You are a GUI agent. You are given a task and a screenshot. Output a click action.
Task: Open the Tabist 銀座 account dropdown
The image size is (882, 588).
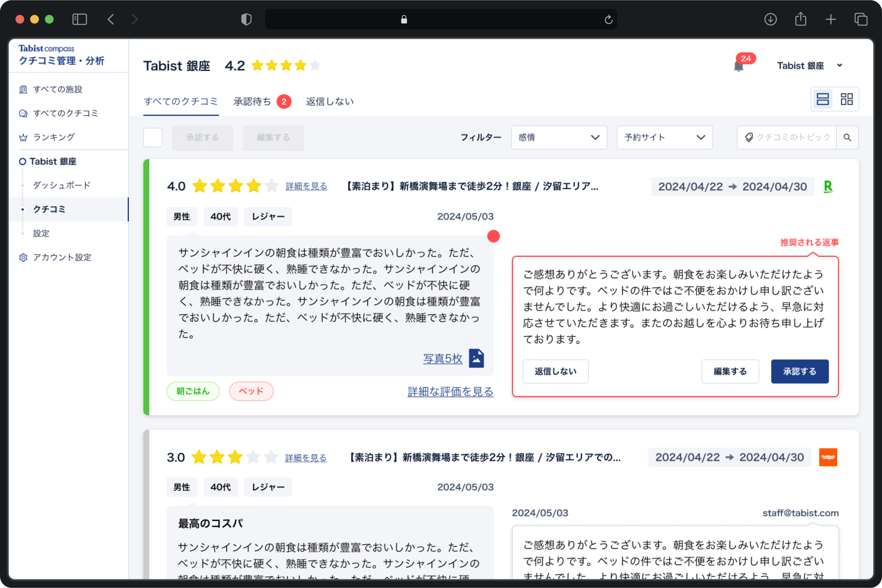pos(809,66)
